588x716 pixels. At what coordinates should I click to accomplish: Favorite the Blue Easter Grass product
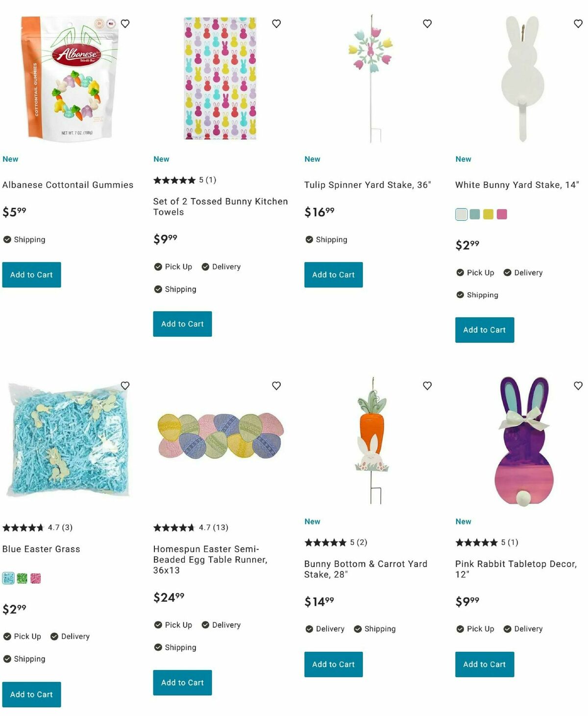click(125, 386)
